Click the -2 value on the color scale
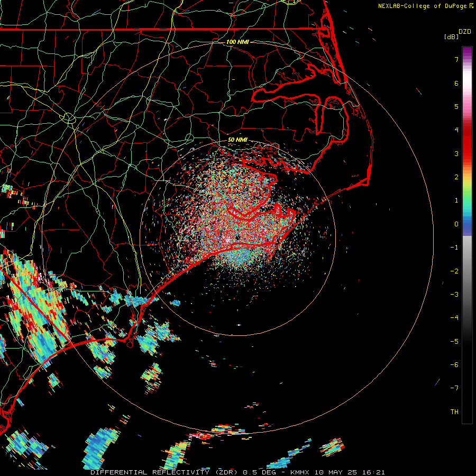The height and width of the screenshot is (476, 476). (454, 271)
